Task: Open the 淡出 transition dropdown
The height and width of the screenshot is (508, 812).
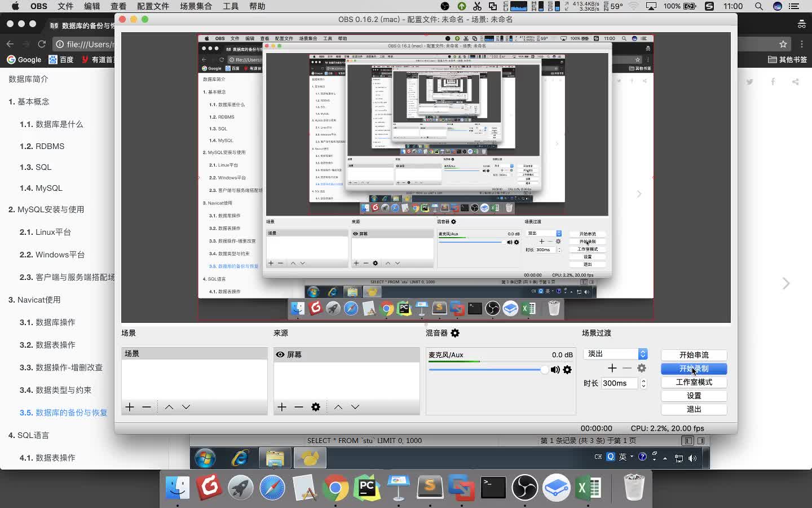Action: (616, 354)
